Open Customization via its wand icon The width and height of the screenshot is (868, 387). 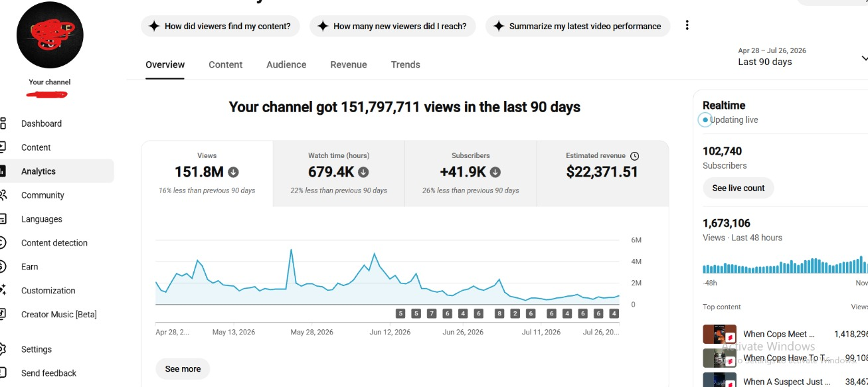tap(3, 291)
